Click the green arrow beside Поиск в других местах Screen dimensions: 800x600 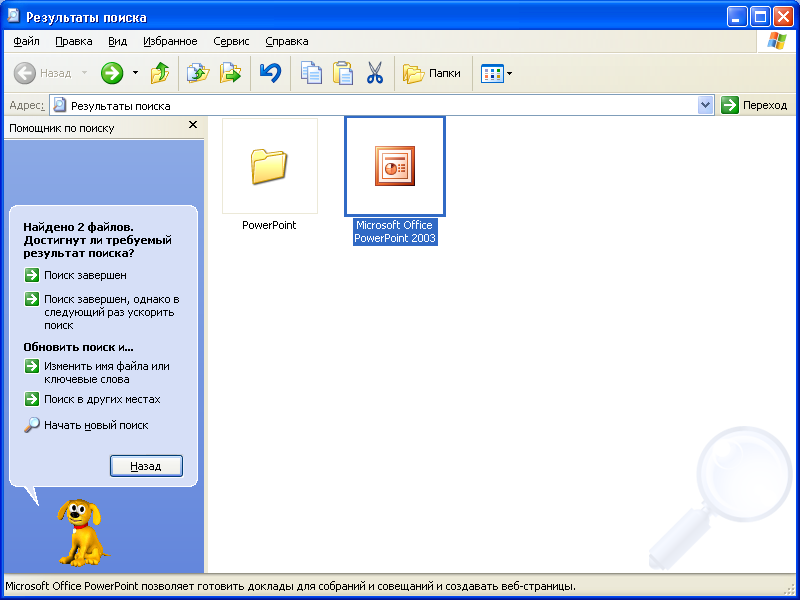[x=32, y=399]
